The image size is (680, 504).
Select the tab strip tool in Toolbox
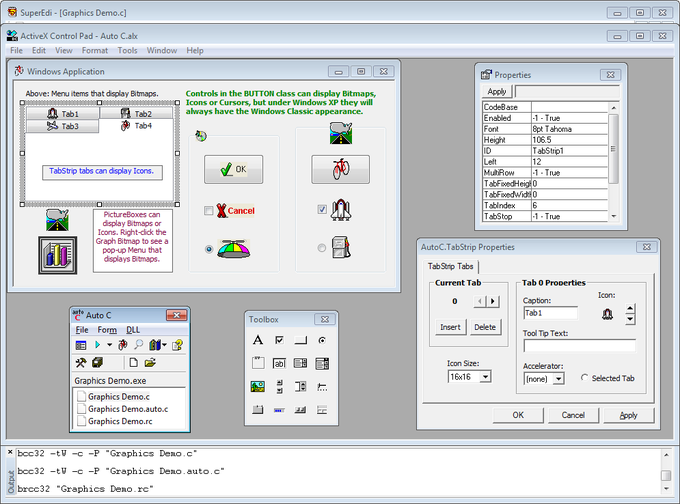[258, 409]
